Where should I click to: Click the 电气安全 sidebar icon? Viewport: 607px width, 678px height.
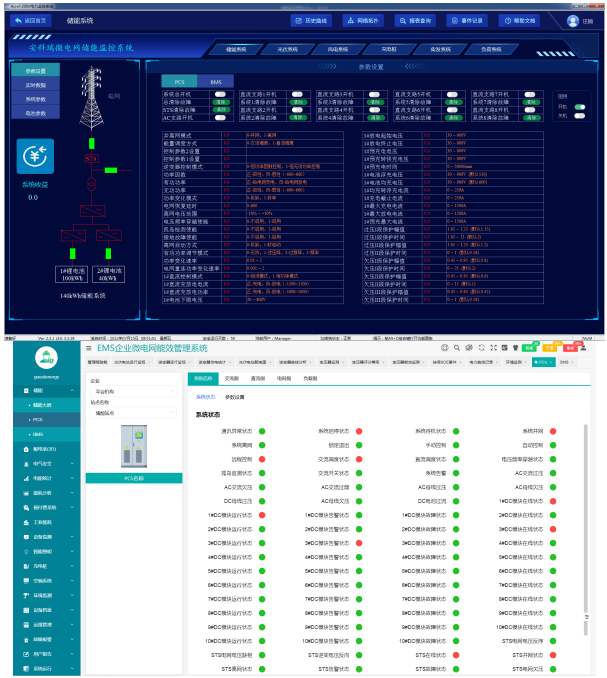(26, 464)
